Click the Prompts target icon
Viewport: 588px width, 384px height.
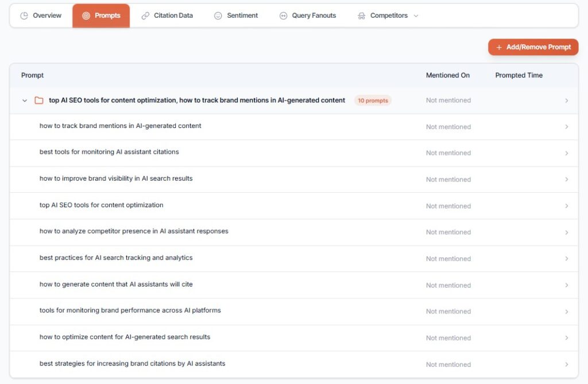[86, 16]
